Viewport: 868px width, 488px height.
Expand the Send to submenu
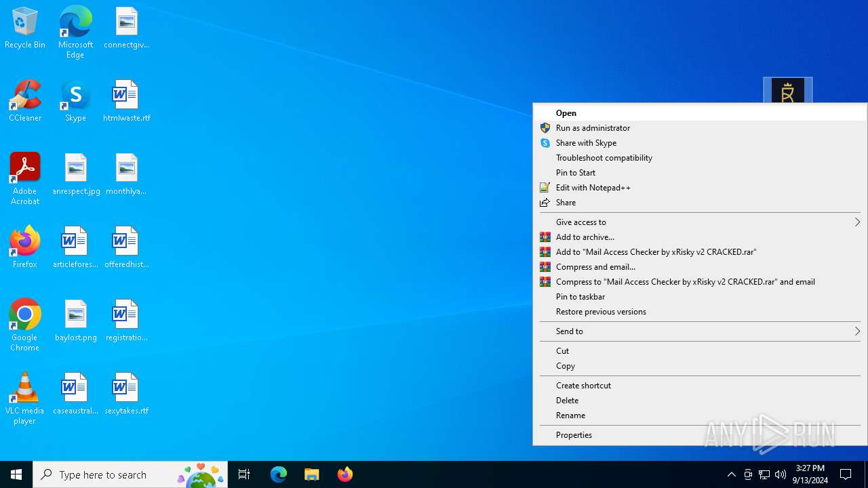(x=700, y=331)
